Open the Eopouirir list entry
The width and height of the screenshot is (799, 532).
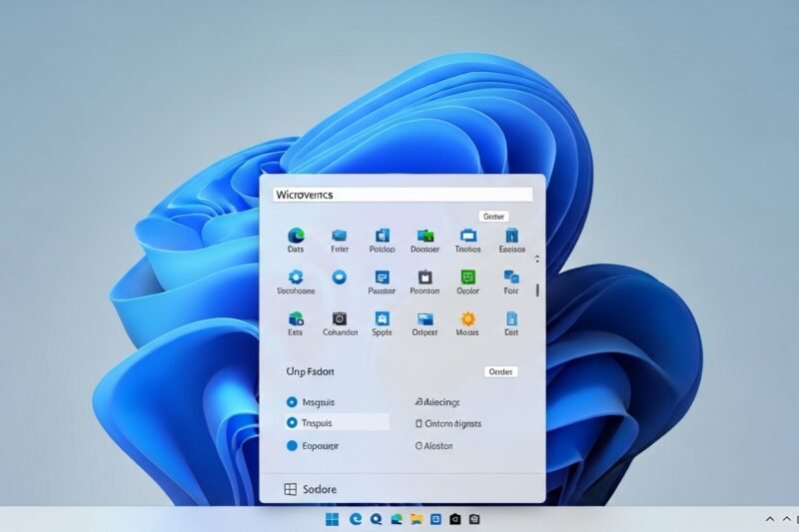click(313, 446)
